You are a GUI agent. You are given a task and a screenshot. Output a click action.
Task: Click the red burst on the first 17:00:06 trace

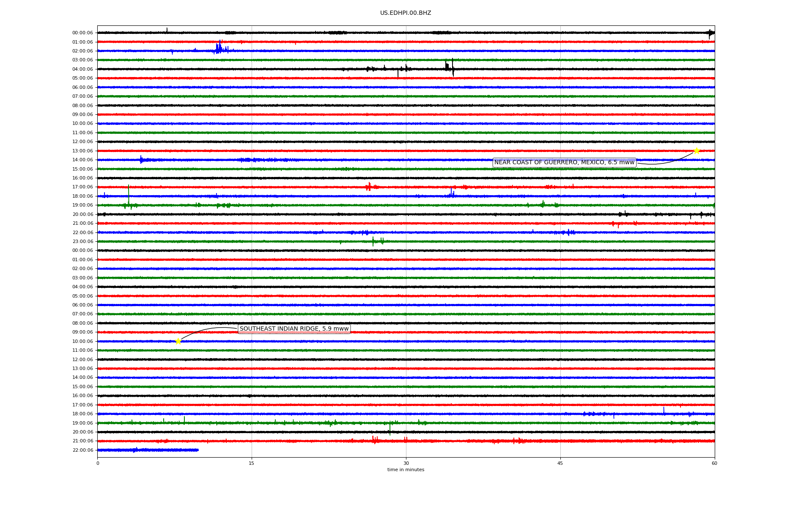(369, 187)
